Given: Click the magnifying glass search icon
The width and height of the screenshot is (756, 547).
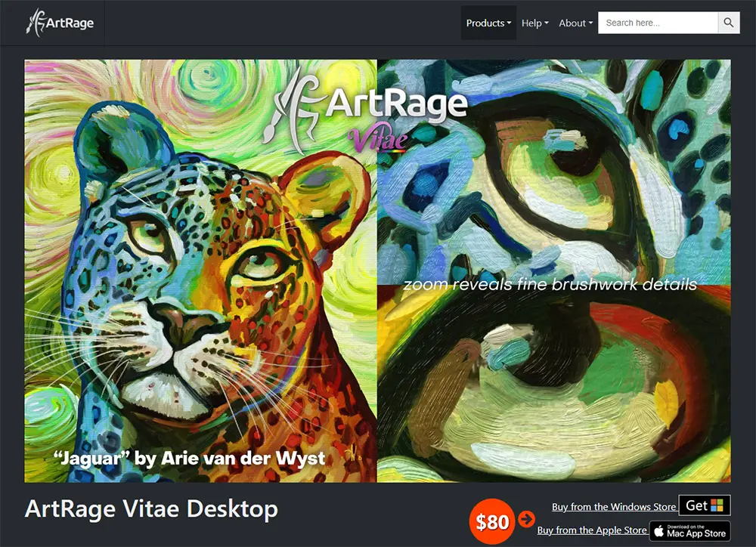Looking at the screenshot, I should 729,23.
